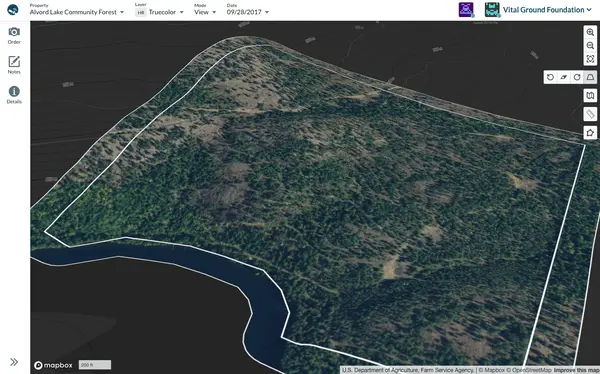Viewport: 600px width, 374px height.
Task: Open the Property dropdown for Alvord Lake Community Forest
Action: pos(77,10)
